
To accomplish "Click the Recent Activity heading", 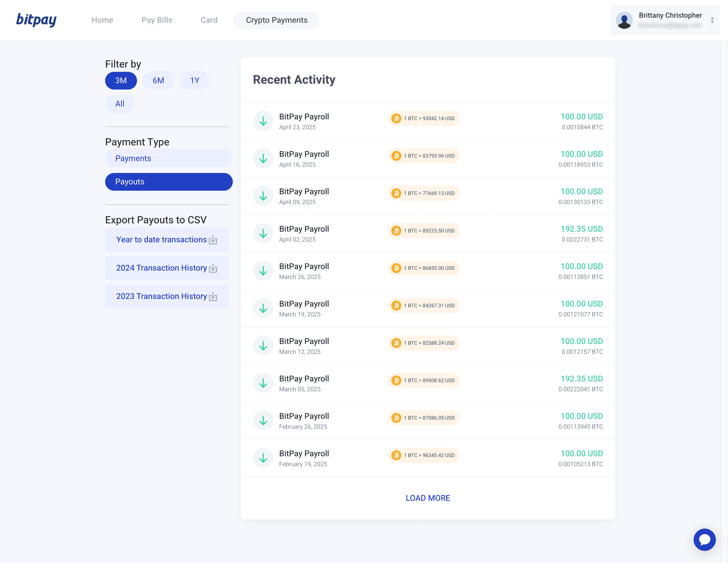I will pyautogui.click(x=294, y=80).
